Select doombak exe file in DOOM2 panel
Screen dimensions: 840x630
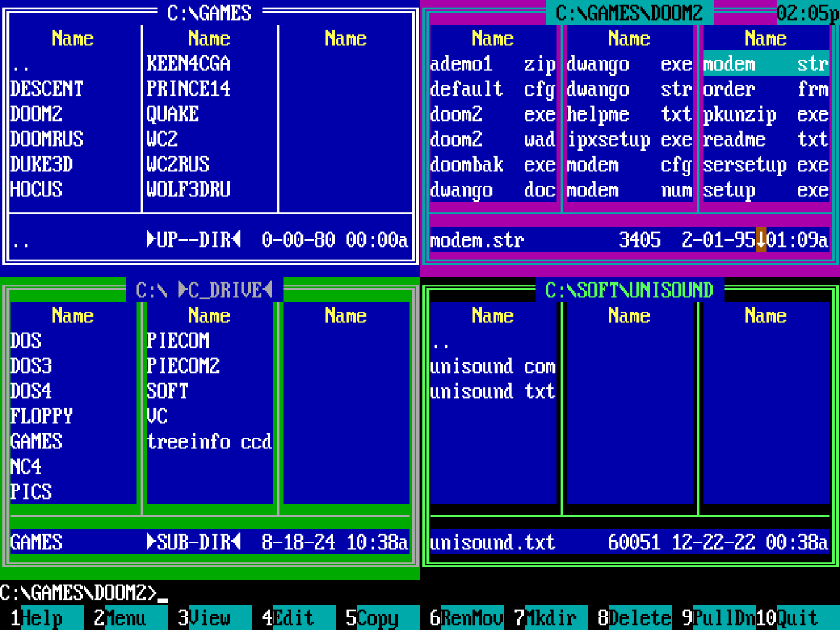click(x=493, y=164)
